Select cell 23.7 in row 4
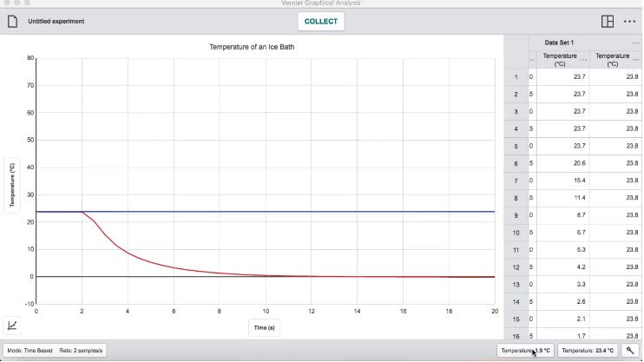This screenshot has width=644, height=362. [x=563, y=128]
